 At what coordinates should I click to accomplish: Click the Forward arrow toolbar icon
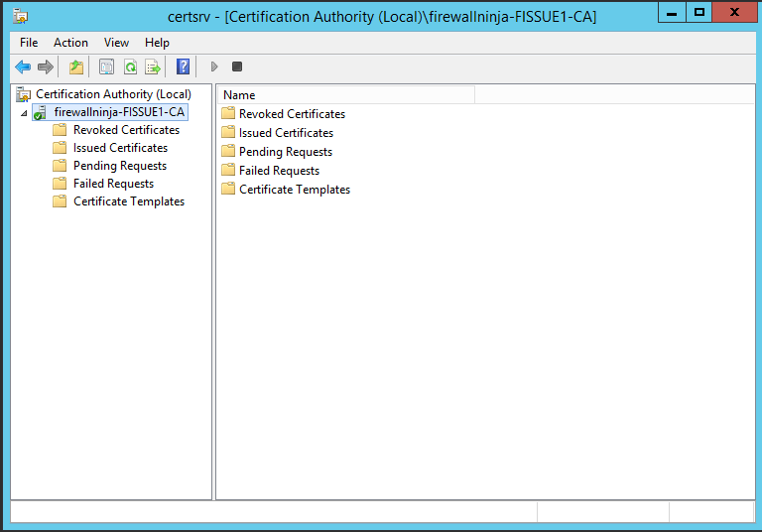46,66
